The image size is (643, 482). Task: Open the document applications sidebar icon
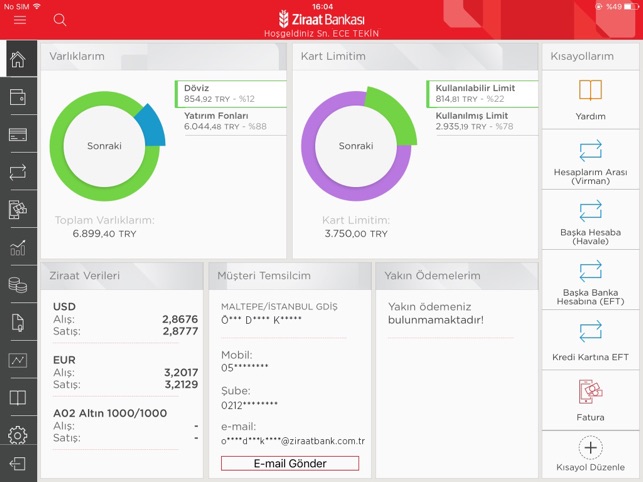pyautogui.click(x=18, y=322)
